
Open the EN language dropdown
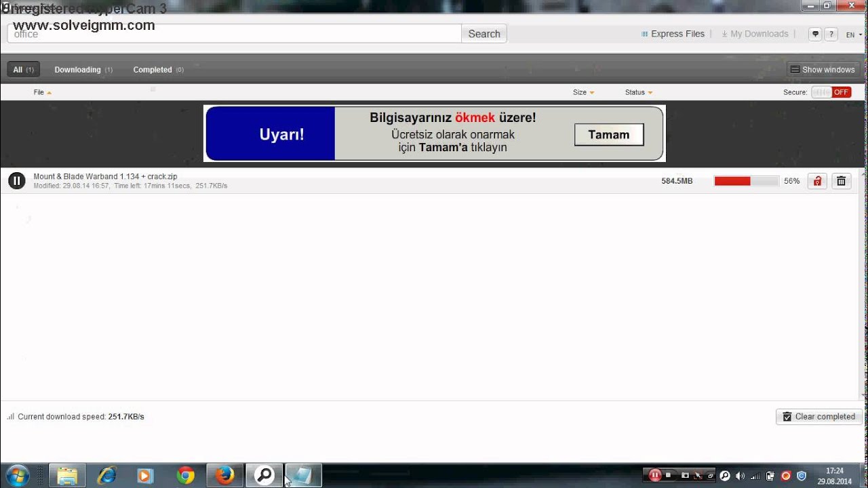tap(853, 35)
